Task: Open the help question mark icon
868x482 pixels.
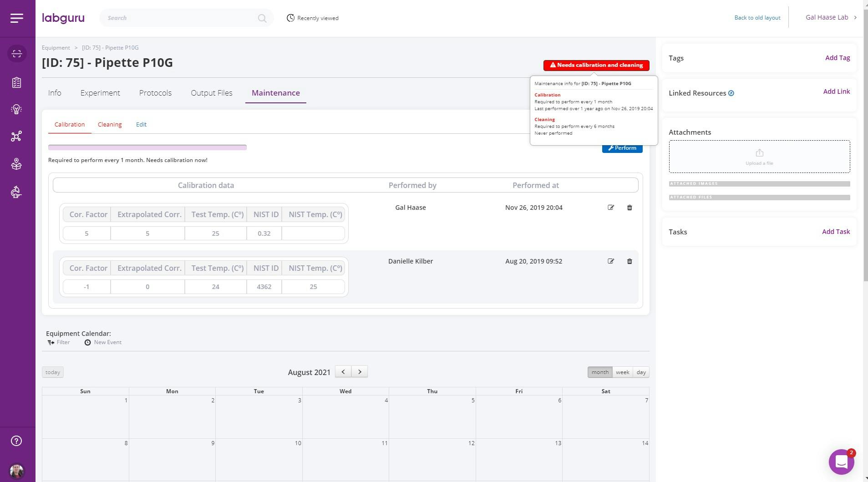Action: (15, 440)
